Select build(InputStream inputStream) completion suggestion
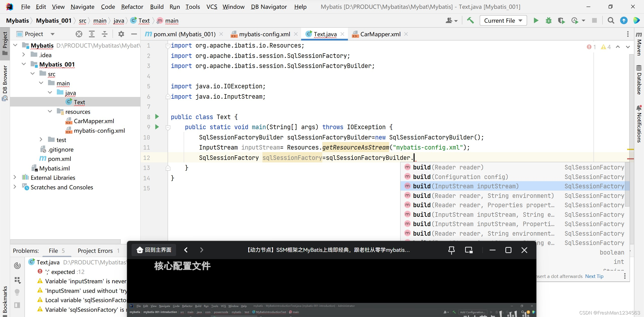The width and height of the screenshot is (644, 317). [x=466, y=186]
